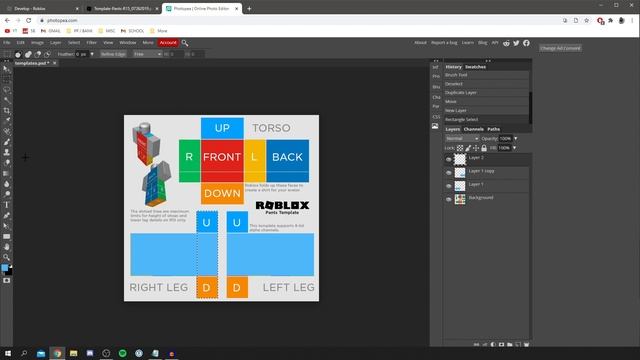
Task: Select the Layer 1 copy thumbnail
Action: click(x=460, y=173)
